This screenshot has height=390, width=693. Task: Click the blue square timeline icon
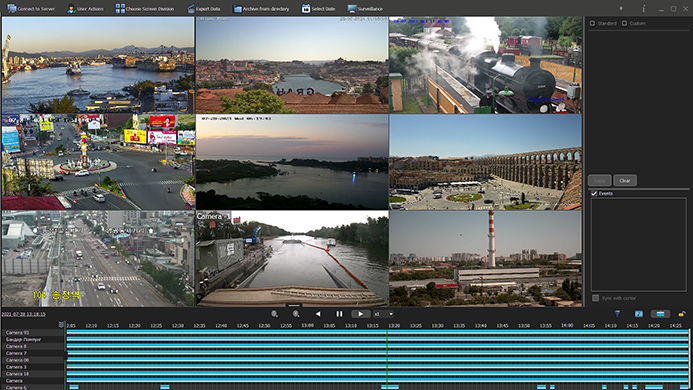click(639, 314)
